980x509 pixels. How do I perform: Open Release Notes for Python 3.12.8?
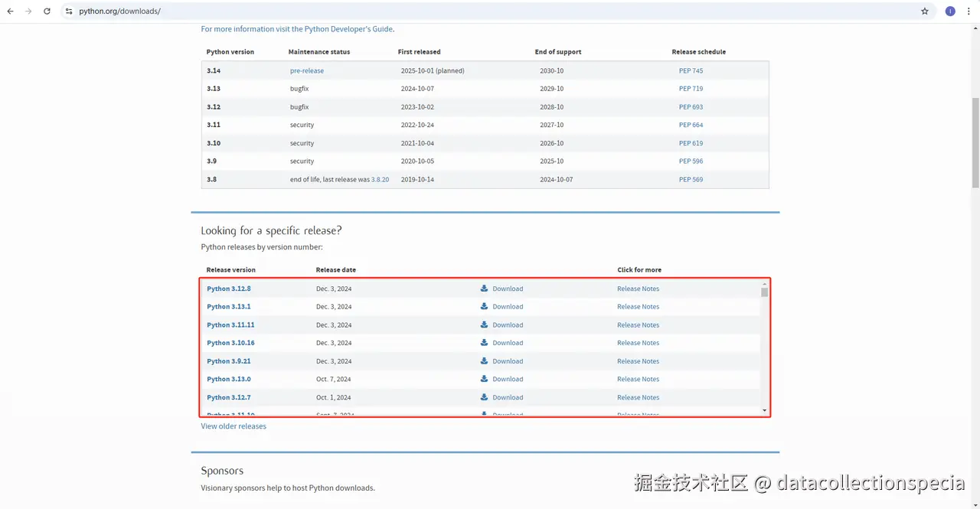tap(638, 289)
